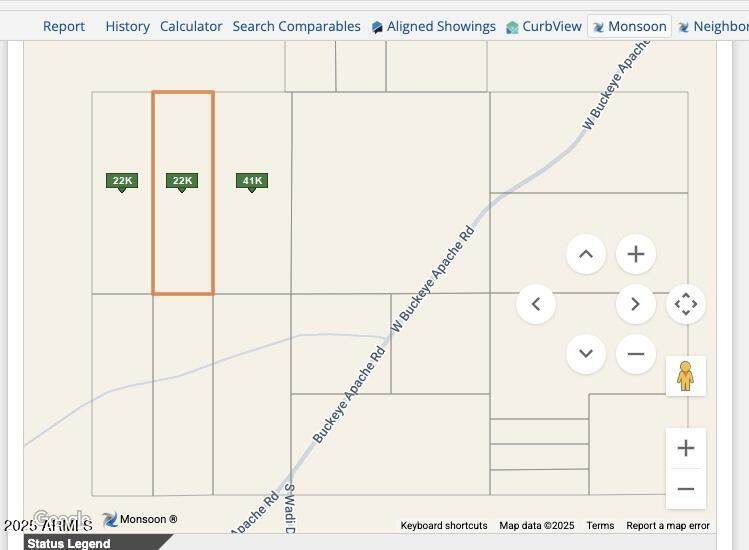The image size is (749, 550).
Task: Pan the map up with arrow button
Action: 586,254
